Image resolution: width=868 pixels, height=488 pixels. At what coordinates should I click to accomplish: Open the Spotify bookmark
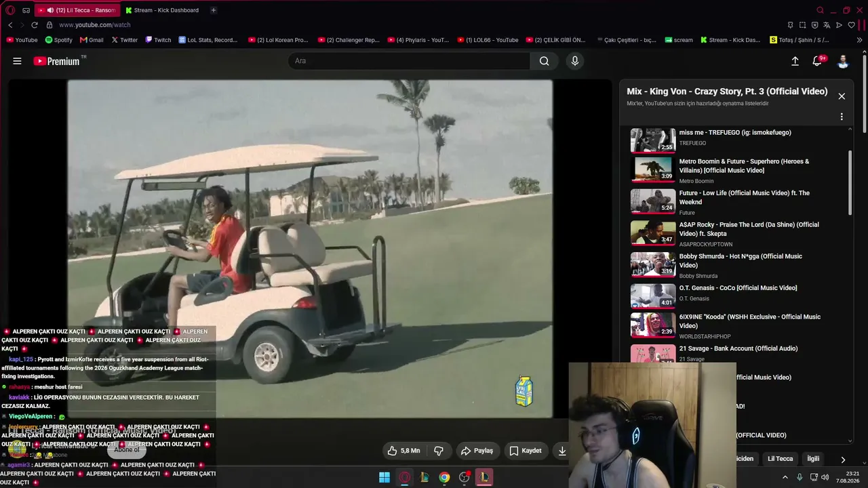(59, 40)
